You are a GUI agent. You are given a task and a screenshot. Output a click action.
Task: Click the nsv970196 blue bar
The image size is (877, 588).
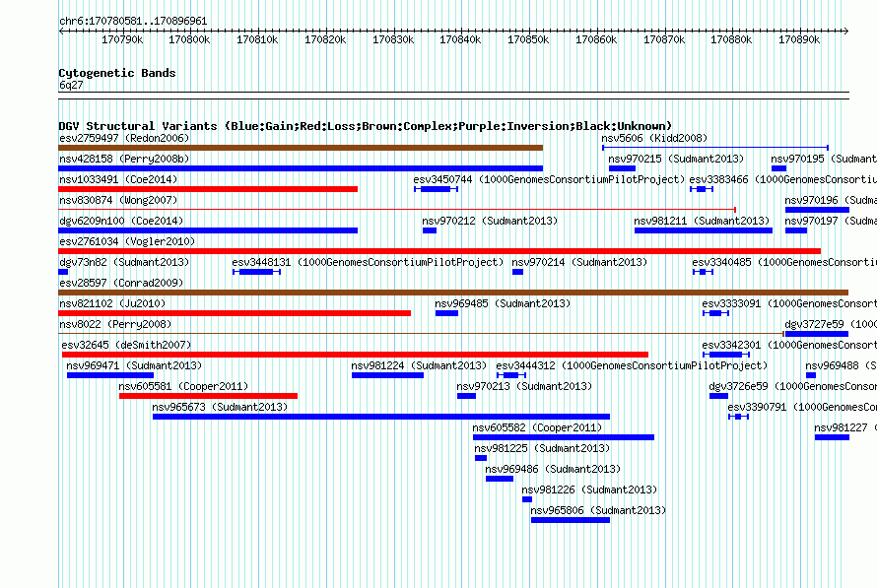[x=817, y=210]
